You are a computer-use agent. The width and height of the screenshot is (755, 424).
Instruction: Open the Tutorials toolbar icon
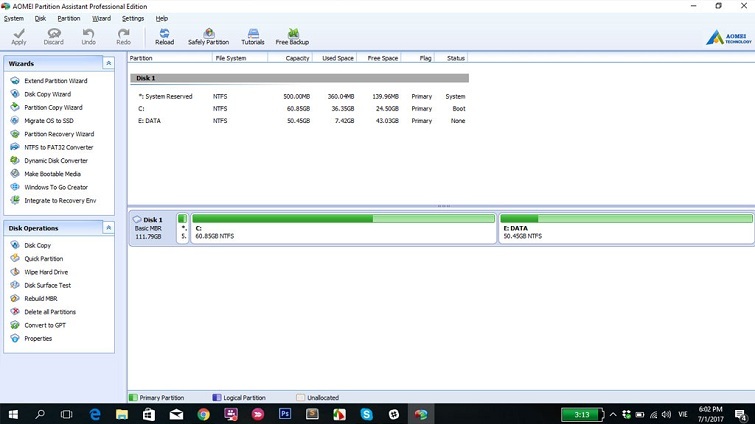[253, 36]
